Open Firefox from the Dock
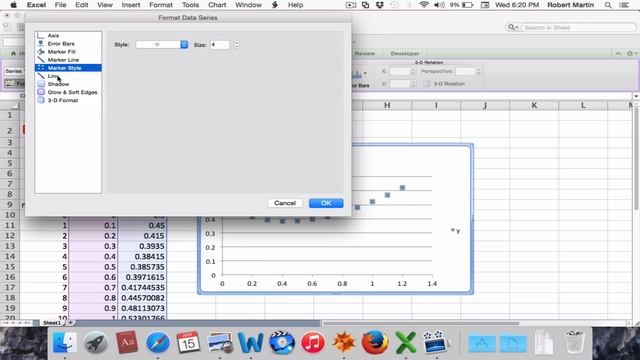Image resolution: width=640 pixels, height=360 pixels. 375,342
